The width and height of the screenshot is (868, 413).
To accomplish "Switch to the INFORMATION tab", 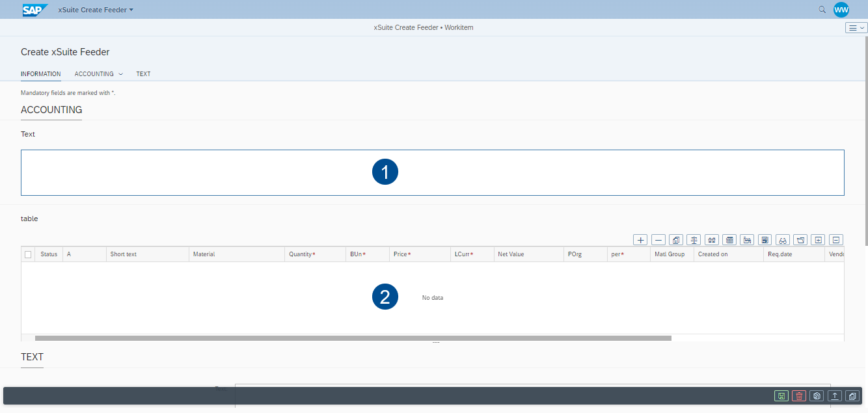I will [40, 74].
